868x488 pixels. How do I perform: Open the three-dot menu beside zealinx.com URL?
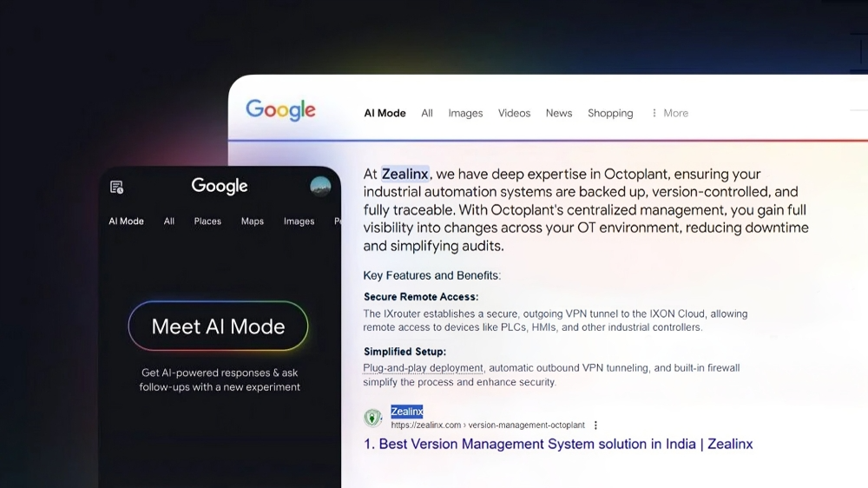click(x=595, y=425)
